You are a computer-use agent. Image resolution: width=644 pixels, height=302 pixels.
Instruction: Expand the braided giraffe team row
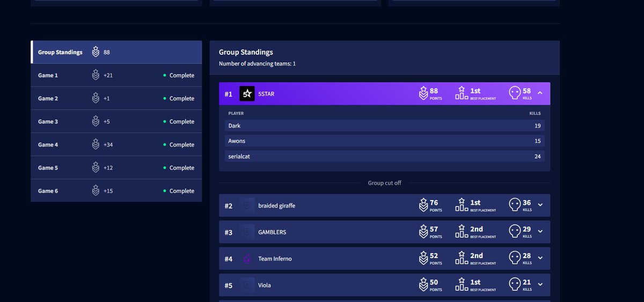click(540, 205)
